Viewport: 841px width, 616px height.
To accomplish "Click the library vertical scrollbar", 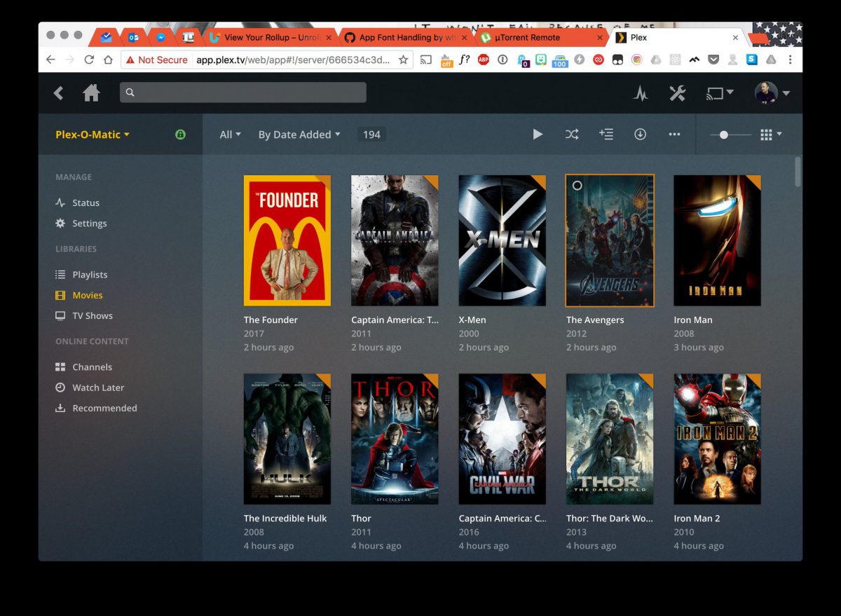I will [x=798, y=172].
